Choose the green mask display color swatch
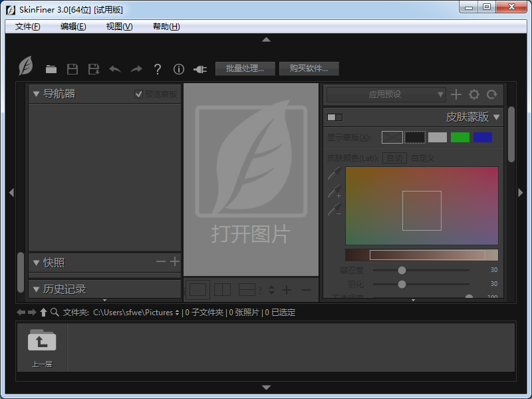 pos(460,138)
